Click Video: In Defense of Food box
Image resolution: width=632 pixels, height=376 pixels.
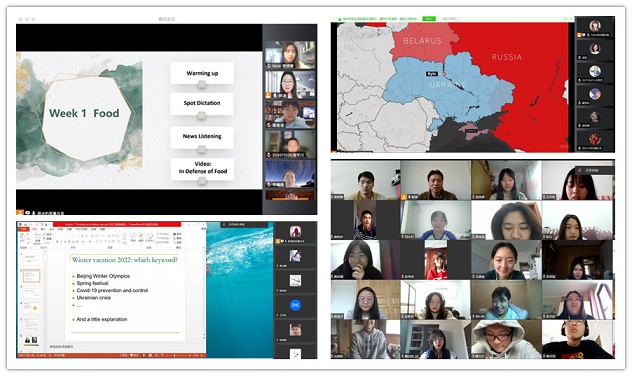pos(202,168)
